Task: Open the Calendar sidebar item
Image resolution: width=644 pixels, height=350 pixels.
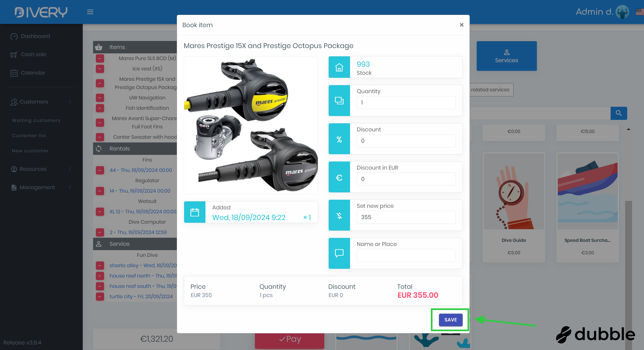Action: pos(33,73)
